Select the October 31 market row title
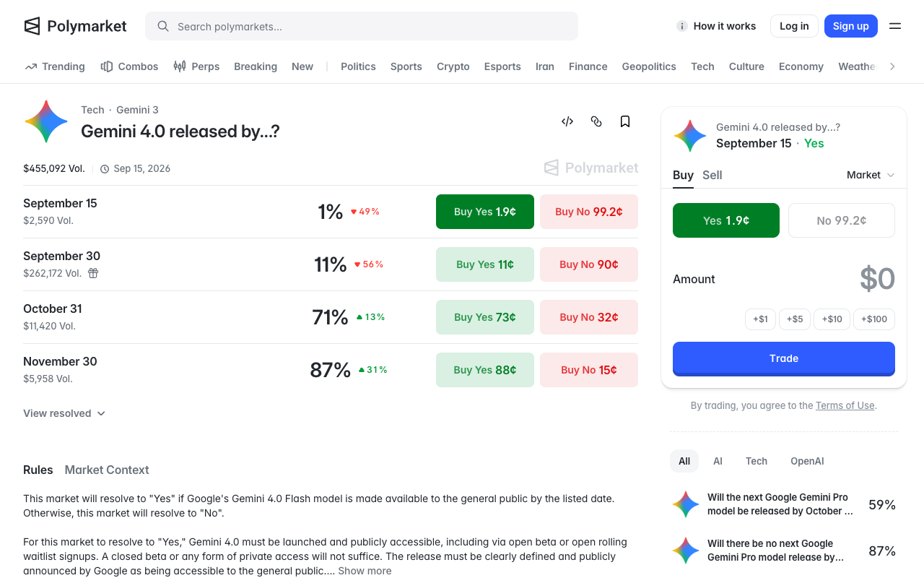This screenshot has width=924, height=578. 53,309
